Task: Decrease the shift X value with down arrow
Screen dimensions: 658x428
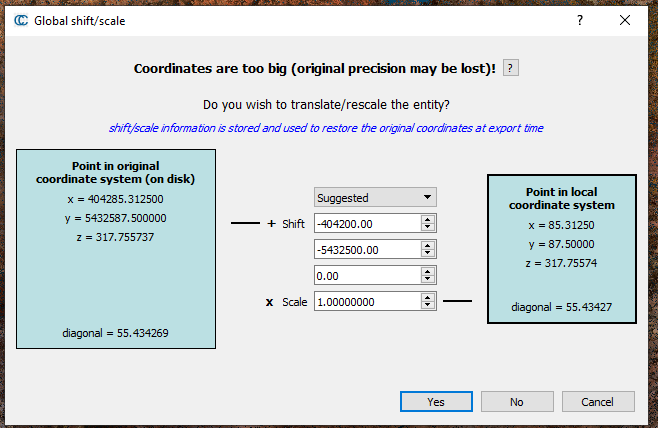Action: click(428, 229)
